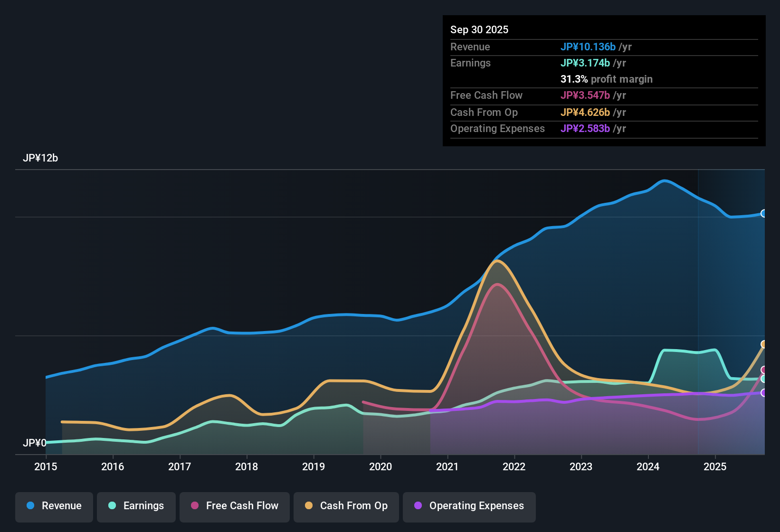
Task: Click the blue Revenue legend dot
Action: [30, 505]
